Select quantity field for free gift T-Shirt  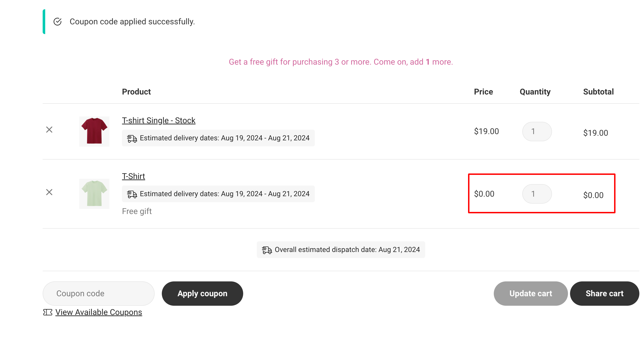tap(537, 194)
